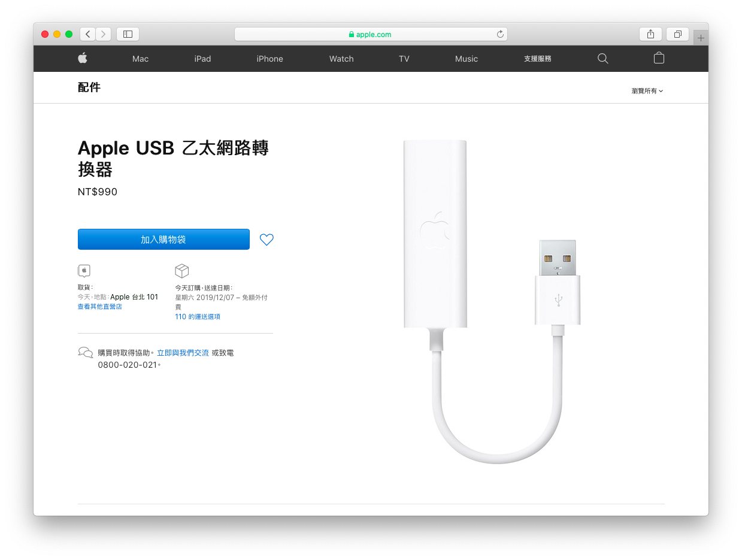
Task: Open the Watch menu item
Action: point(341,59)
